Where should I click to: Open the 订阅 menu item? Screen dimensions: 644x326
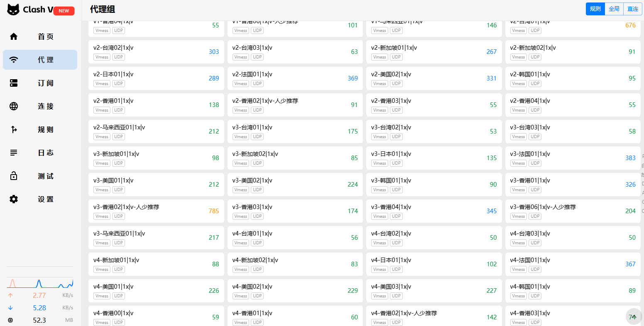pyautogui.click(x=46, y=83)
